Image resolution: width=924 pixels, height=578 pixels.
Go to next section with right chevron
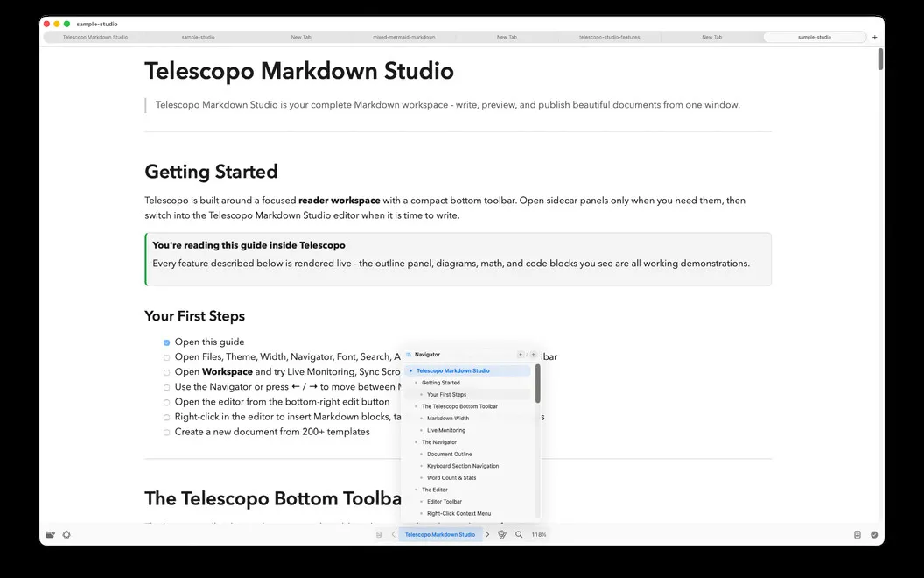[x=487, y=534]
